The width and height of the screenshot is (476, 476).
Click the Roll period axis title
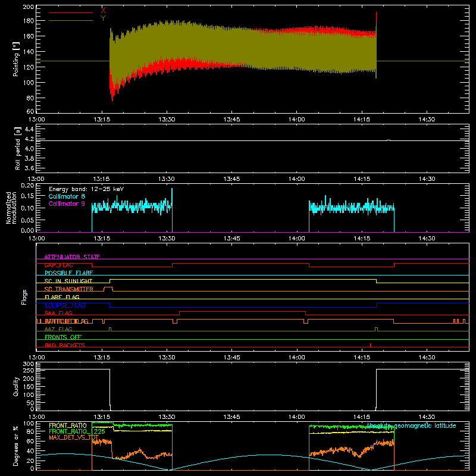[x=18, y=148]
